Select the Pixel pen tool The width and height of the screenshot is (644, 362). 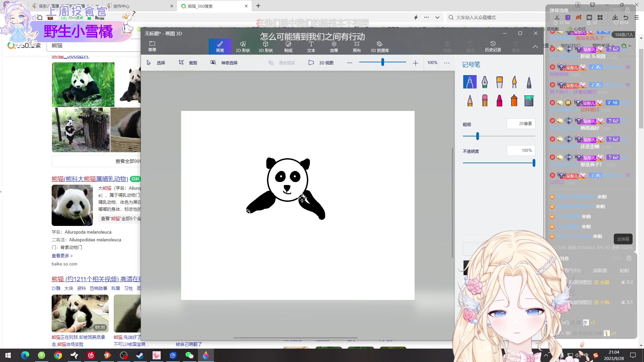[529, 82]
